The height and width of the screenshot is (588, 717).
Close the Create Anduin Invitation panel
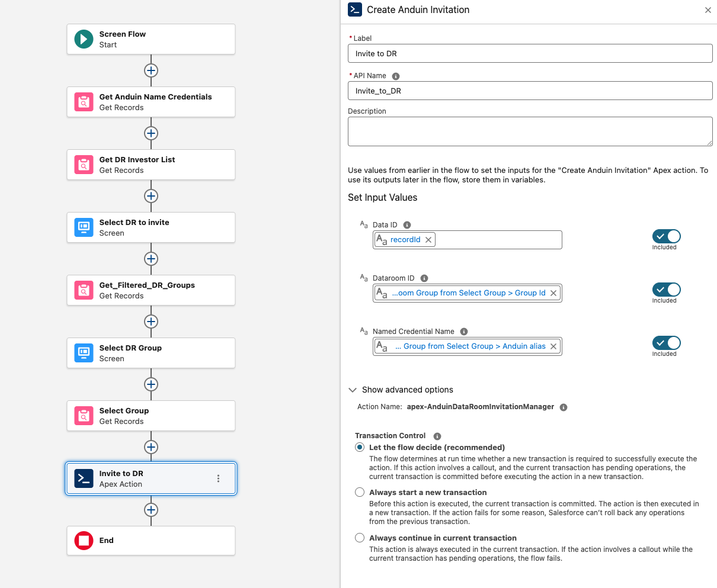[708, 10]
